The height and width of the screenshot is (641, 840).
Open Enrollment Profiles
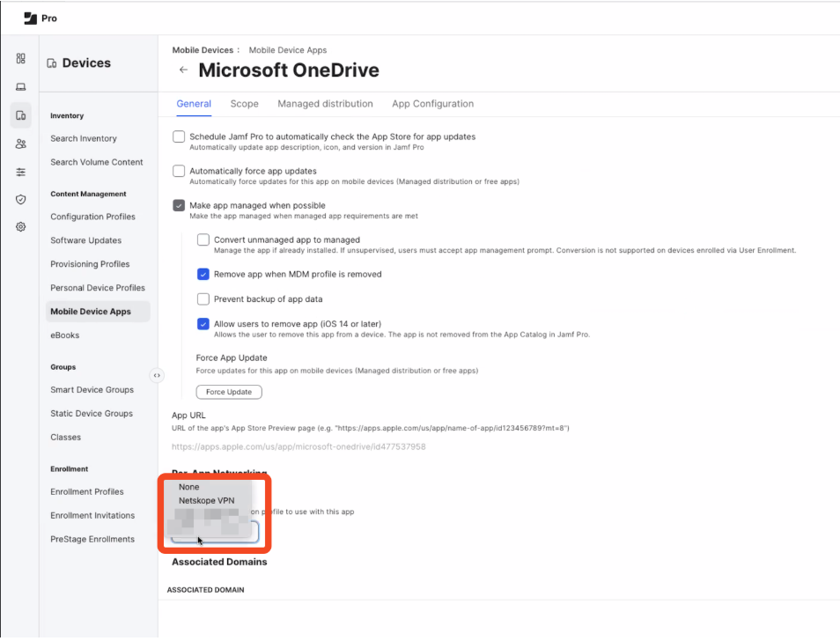[x=87, y=491]
